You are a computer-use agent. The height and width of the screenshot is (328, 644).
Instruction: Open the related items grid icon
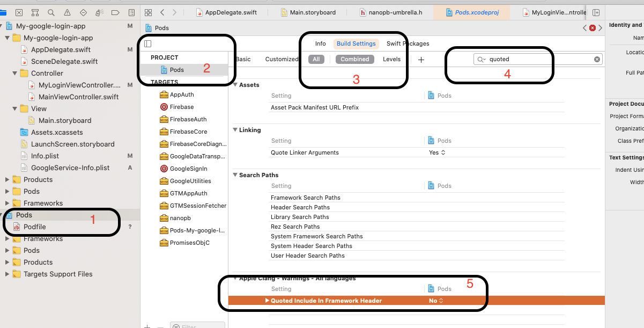coord(149,12)
